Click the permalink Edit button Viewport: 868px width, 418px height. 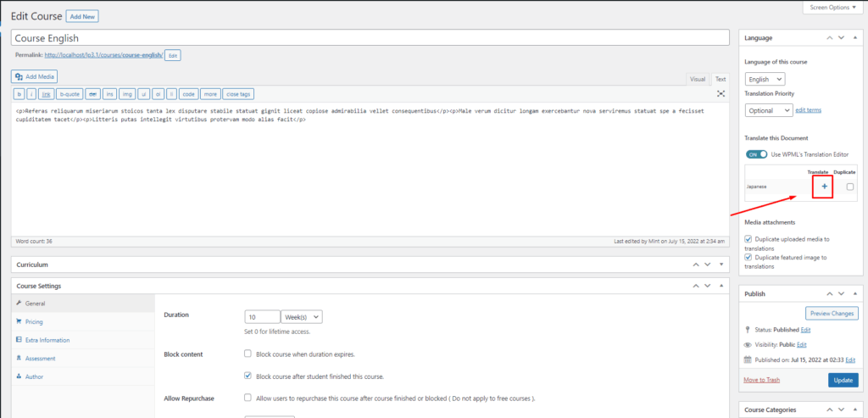point(173,55)
